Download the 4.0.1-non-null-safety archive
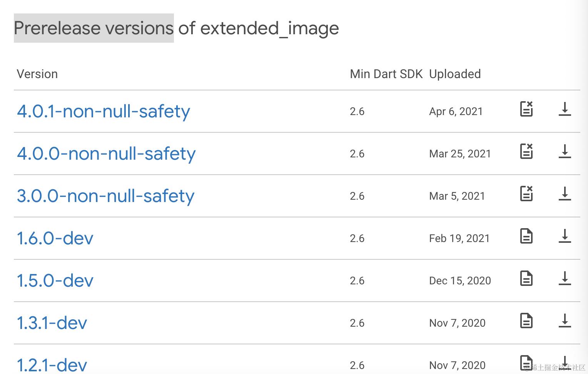 [x=565, y=109]
